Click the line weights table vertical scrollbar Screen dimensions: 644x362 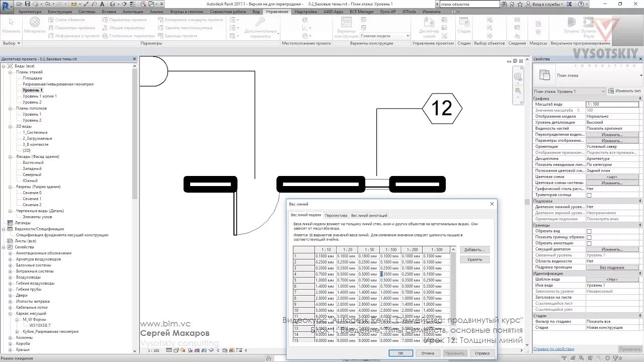453,294
